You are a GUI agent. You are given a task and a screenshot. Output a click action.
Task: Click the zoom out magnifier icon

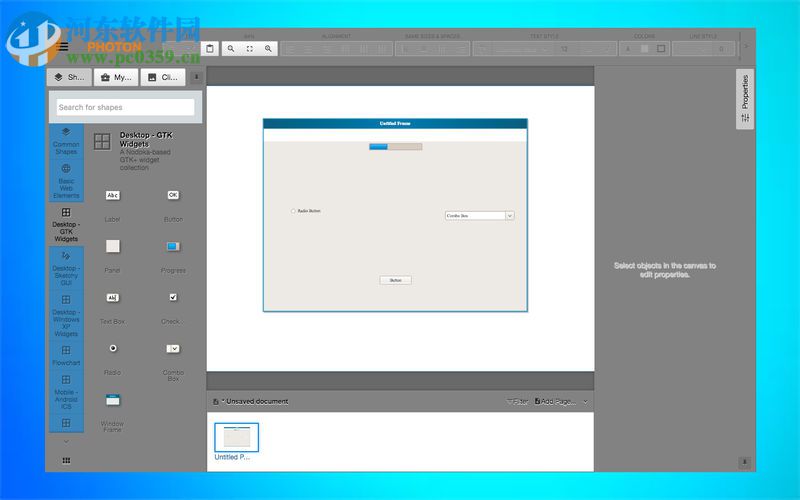(x=231, y=48)
